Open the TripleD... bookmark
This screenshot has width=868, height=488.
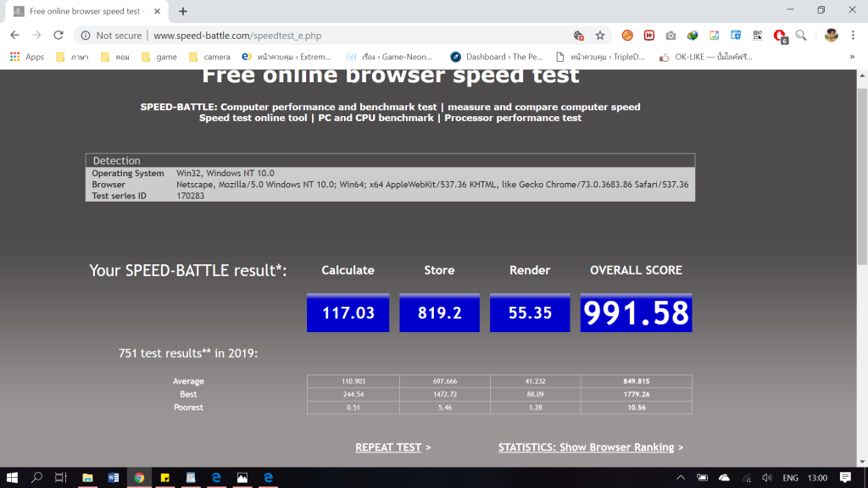click(x=600, y=57)
